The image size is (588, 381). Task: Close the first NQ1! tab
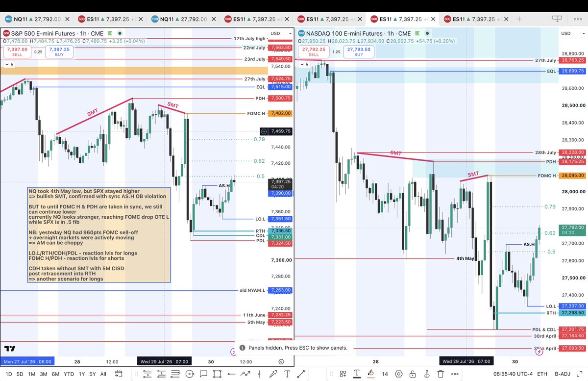click(x=66, y=19)
